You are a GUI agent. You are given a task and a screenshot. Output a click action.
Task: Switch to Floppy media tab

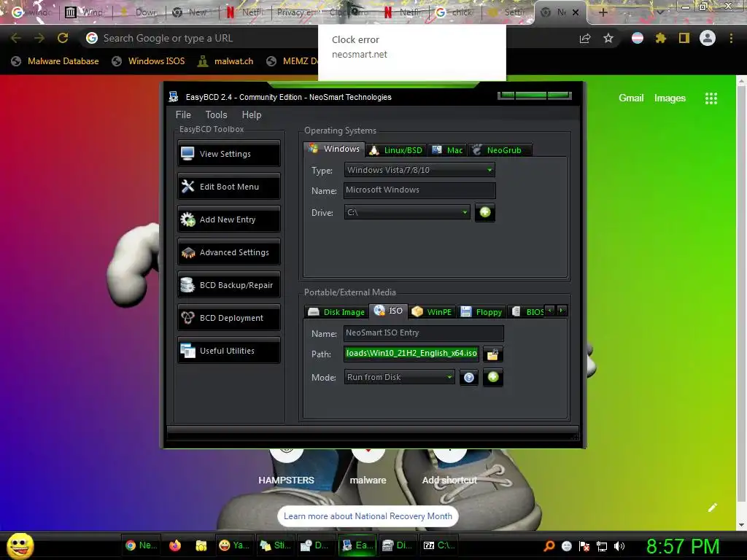[x=481, y=312]
